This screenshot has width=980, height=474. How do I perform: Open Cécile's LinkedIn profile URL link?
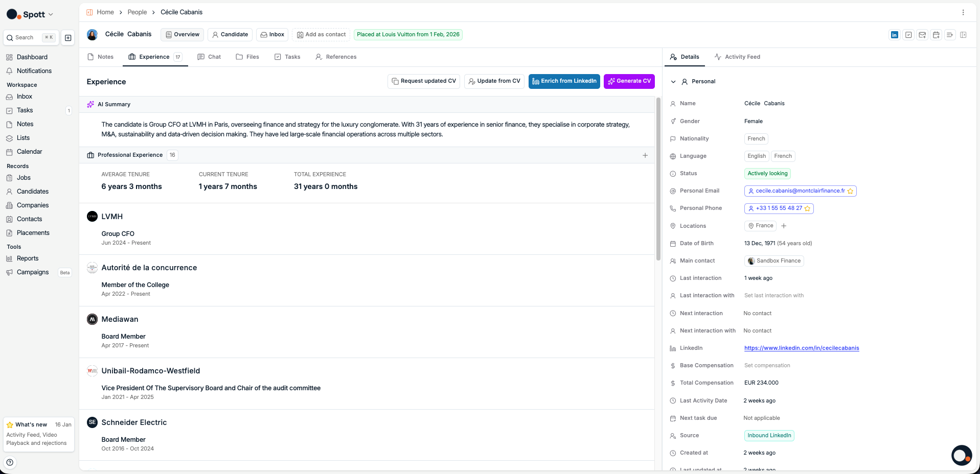801,348
